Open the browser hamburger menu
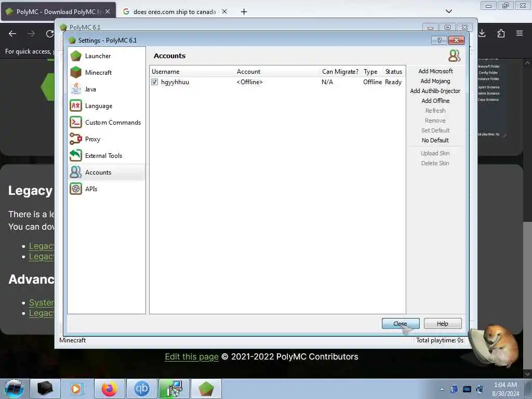The width and height of the screenshot is (532, 399). tap(520, 33)
